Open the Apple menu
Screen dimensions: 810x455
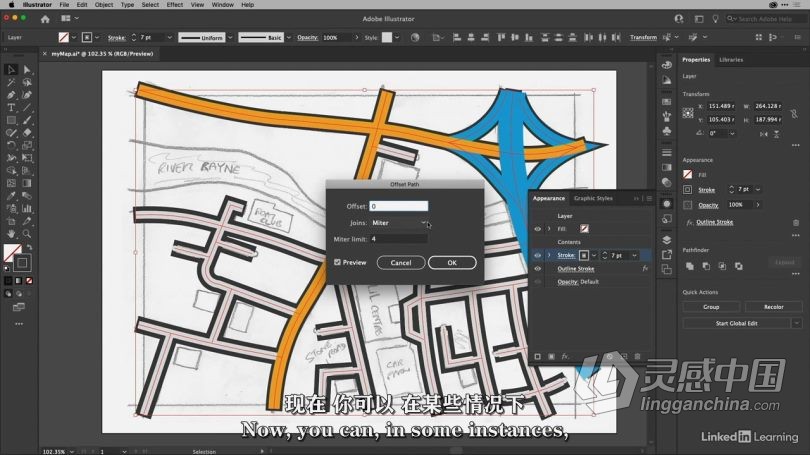11,5
